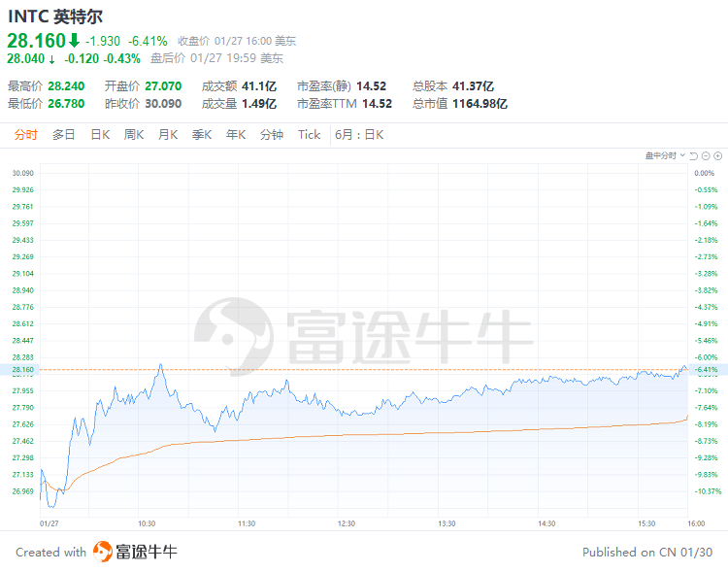This screenshot has height=572, width=728.
Task: Click the 14:30 time axis label
Action: coord(546,523)
